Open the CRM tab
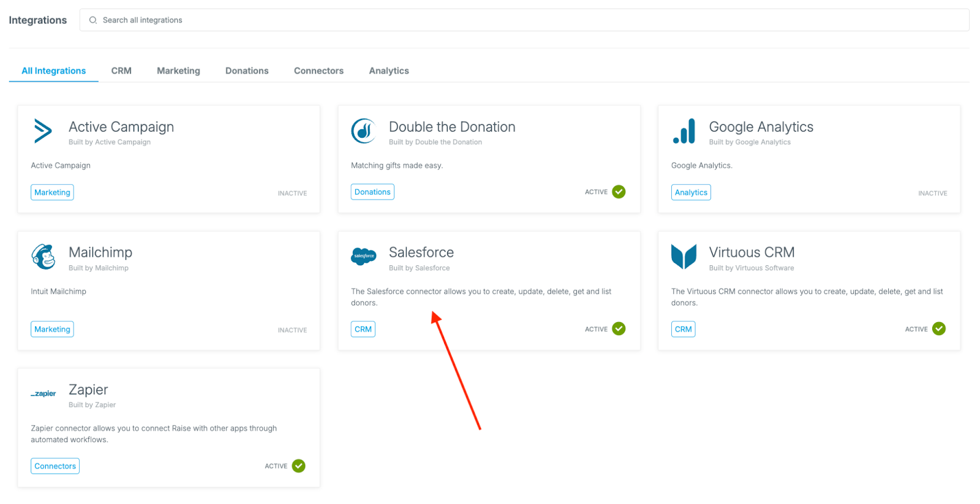The height and width of the screenshot is (504, 980). click(121, 71)
